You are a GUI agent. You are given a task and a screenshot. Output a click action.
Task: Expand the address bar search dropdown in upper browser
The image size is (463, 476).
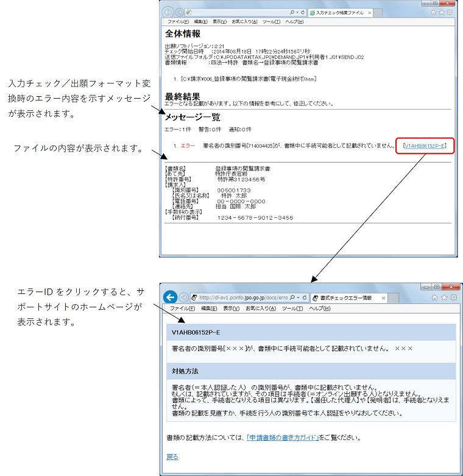[x=297, y=12]
